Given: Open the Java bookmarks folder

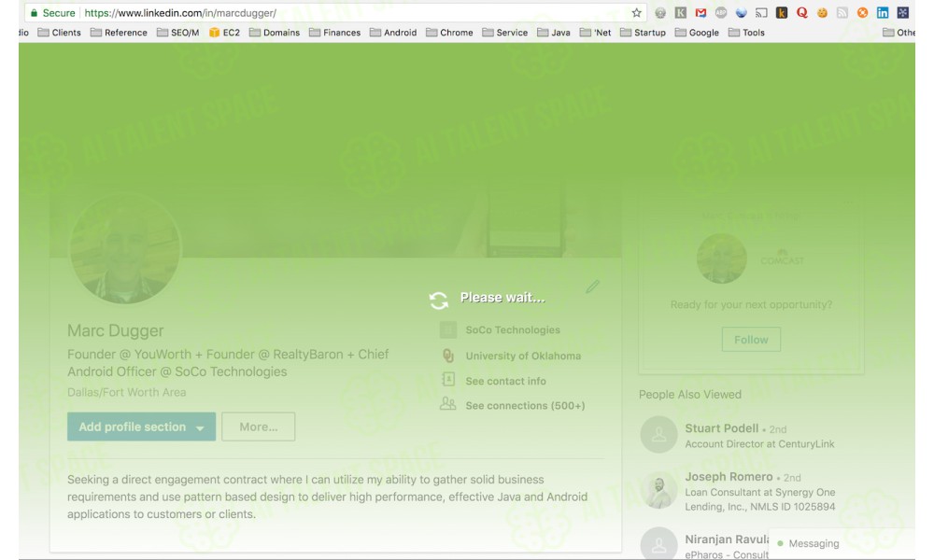Looking at the screenshot, I should tap(553, 33).
